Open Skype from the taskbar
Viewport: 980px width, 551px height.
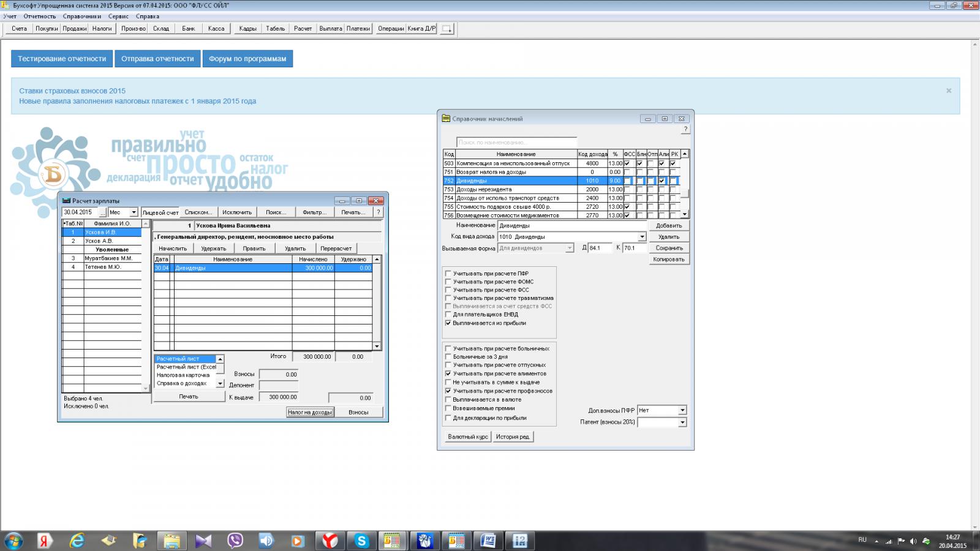pyautogui.click(x=361, y=541)
